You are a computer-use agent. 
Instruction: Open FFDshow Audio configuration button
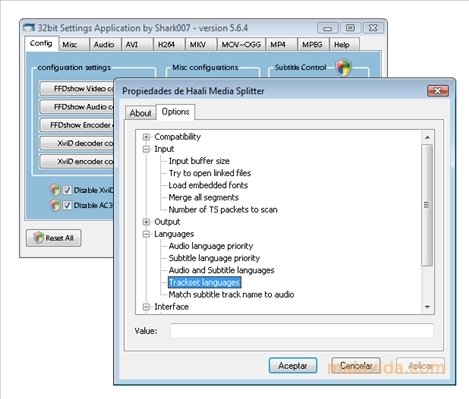(77, 107)
